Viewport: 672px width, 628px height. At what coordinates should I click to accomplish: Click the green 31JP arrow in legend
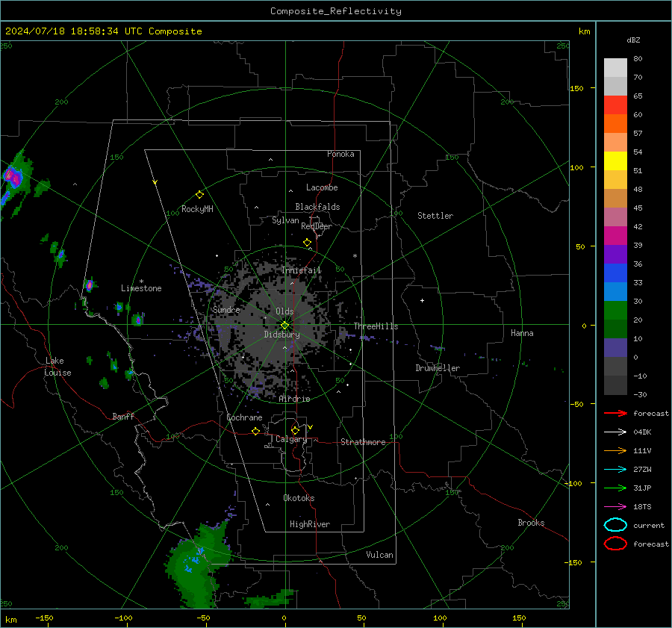[615, 488]
